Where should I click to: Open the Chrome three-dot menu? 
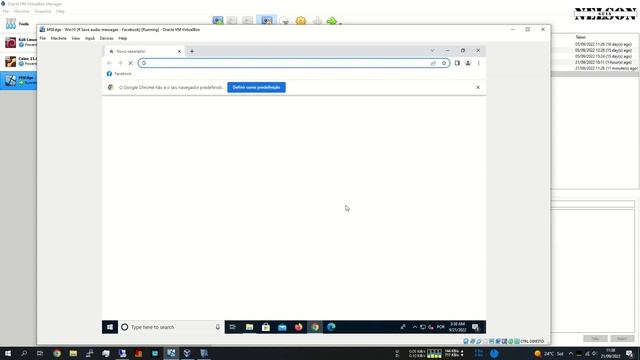pos(478,63)
